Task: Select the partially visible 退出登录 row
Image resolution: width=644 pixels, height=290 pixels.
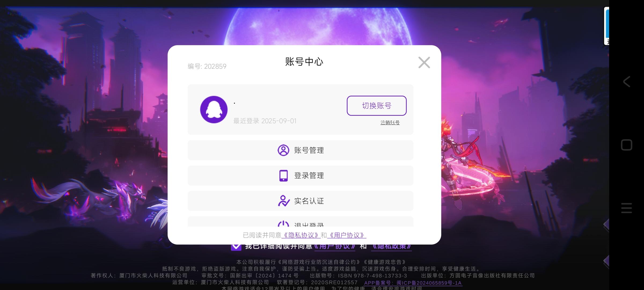Action: click(300, 222)
